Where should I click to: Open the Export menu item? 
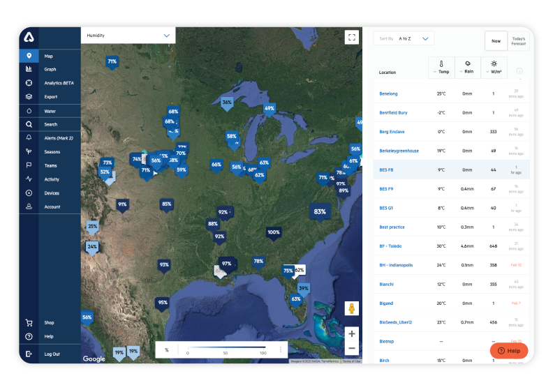point(51,97)
